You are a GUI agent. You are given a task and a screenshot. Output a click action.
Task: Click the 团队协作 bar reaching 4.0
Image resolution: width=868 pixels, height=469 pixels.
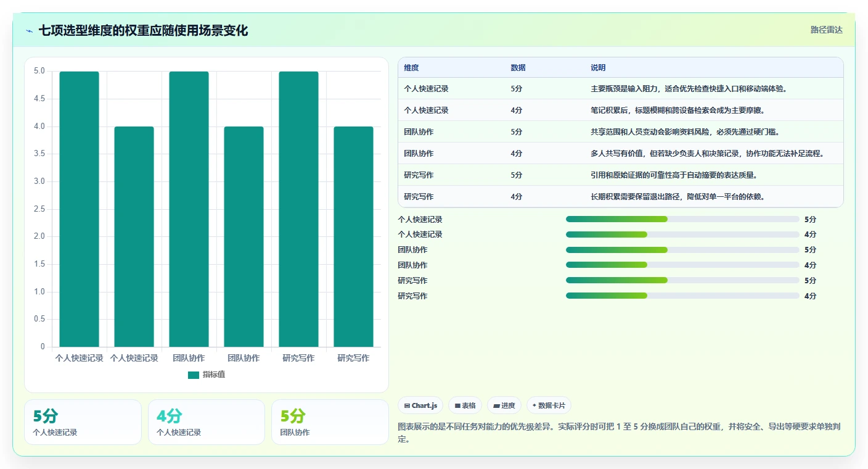tap(244, 237)
